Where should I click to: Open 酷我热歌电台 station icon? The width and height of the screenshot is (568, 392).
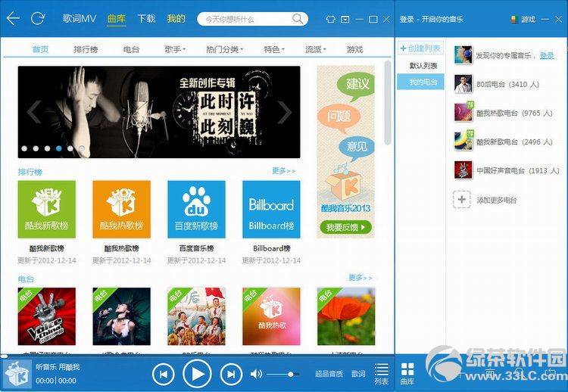click(463, 113)
